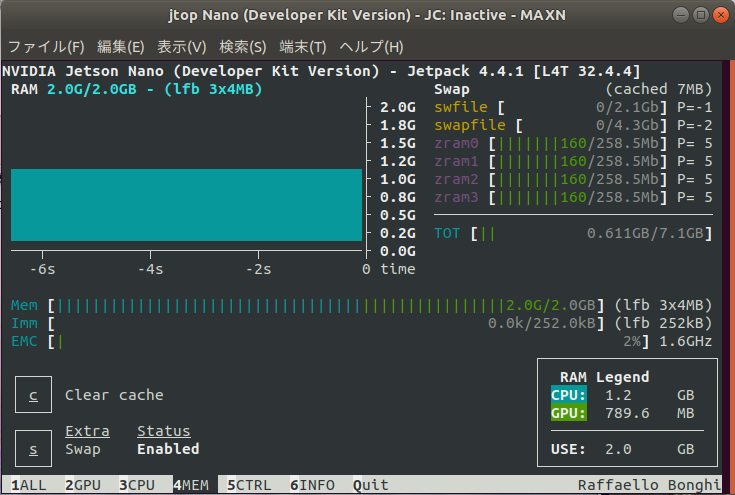Minimize the jtop terminal window
The height and width of the screenshot is (495, 735).
[680, 15]
